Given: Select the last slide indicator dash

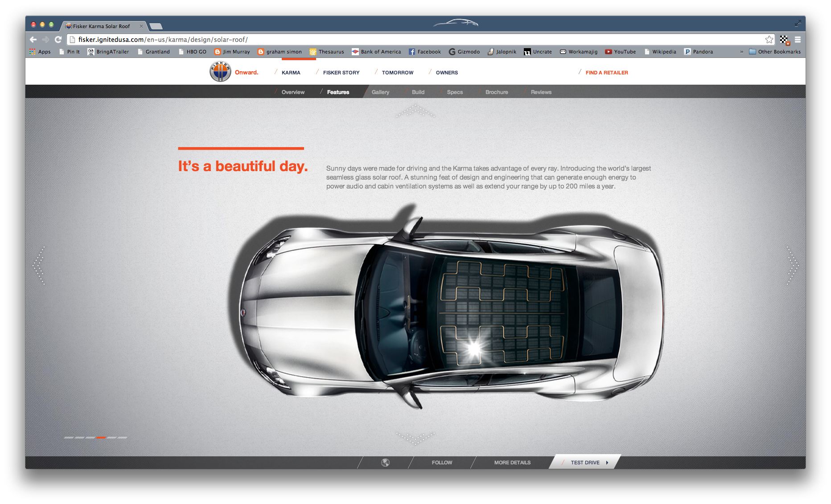Looking at the screenshot, I should 123,438.
